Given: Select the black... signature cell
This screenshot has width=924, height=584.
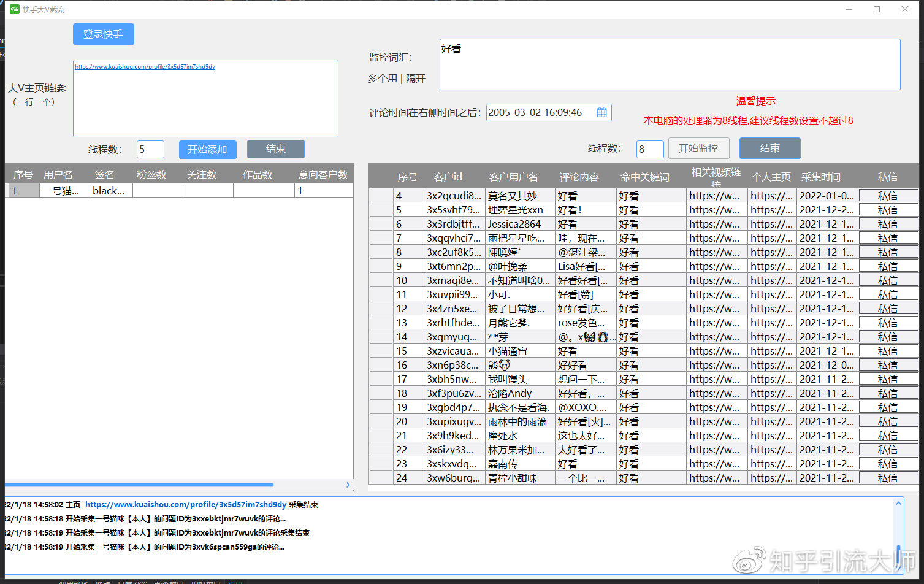Looking at the screenshot, I should click(111, 191).
